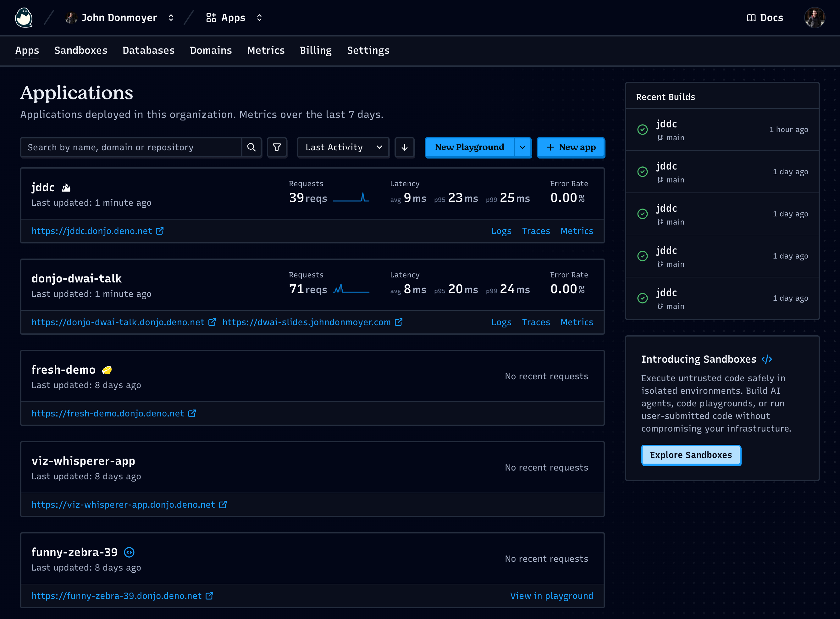The image size is (840, 619).
Task: Click the search magnifier icon
Action: 251,147
